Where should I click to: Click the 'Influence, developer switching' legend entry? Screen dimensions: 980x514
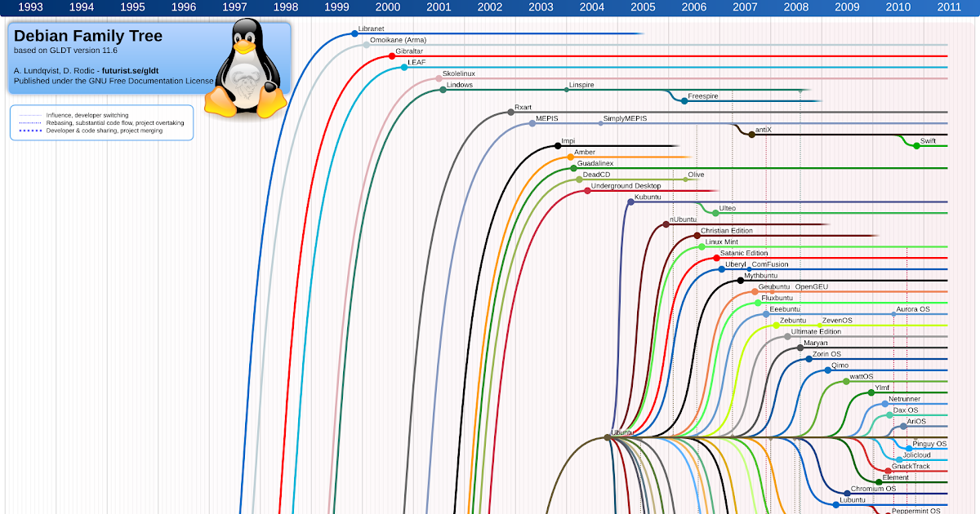[x=87, y=115]
